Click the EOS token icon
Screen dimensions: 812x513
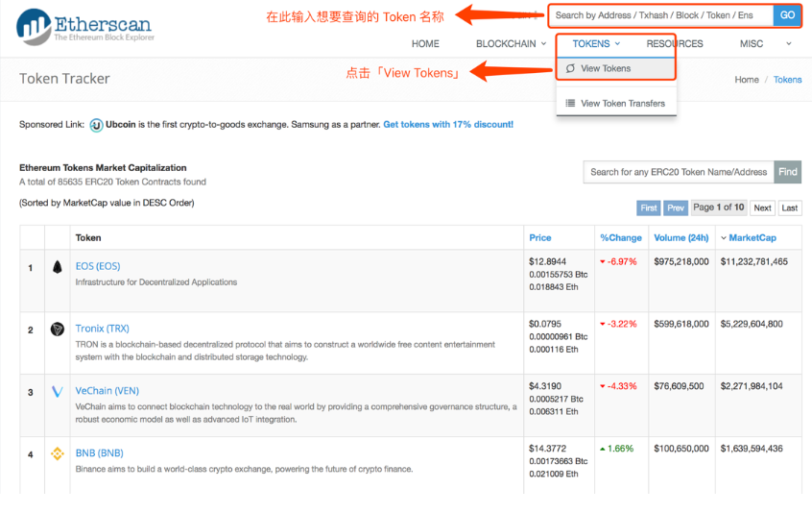[x=58, y=267]
